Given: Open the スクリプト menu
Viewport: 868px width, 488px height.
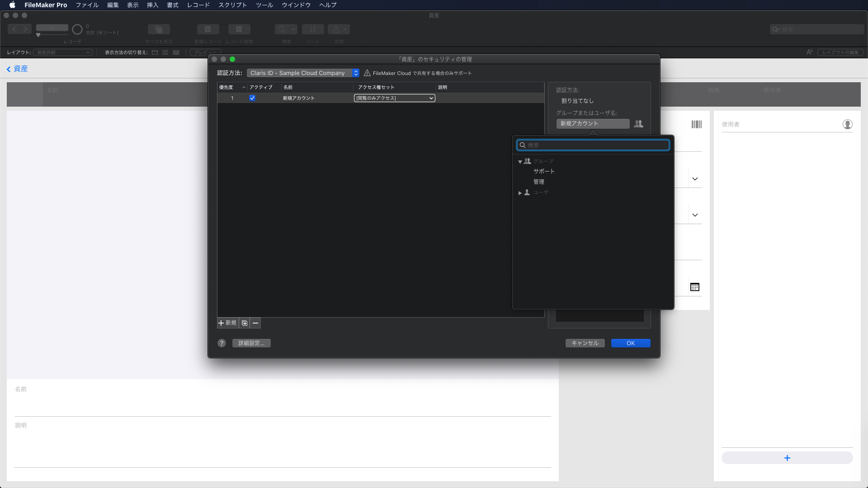Looking at the screenshot, I should (232, 5).
